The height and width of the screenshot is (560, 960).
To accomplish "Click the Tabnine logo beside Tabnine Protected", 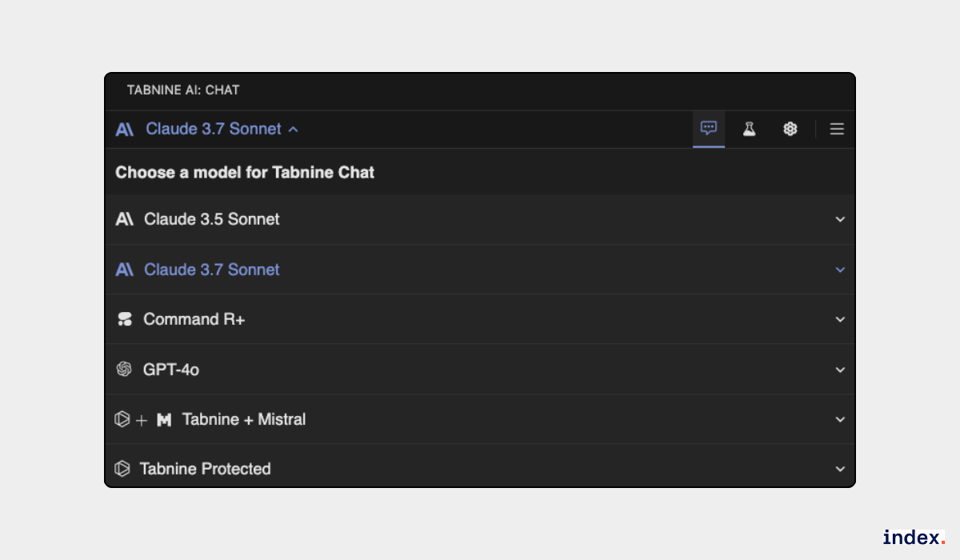I will tap(122, 469).
